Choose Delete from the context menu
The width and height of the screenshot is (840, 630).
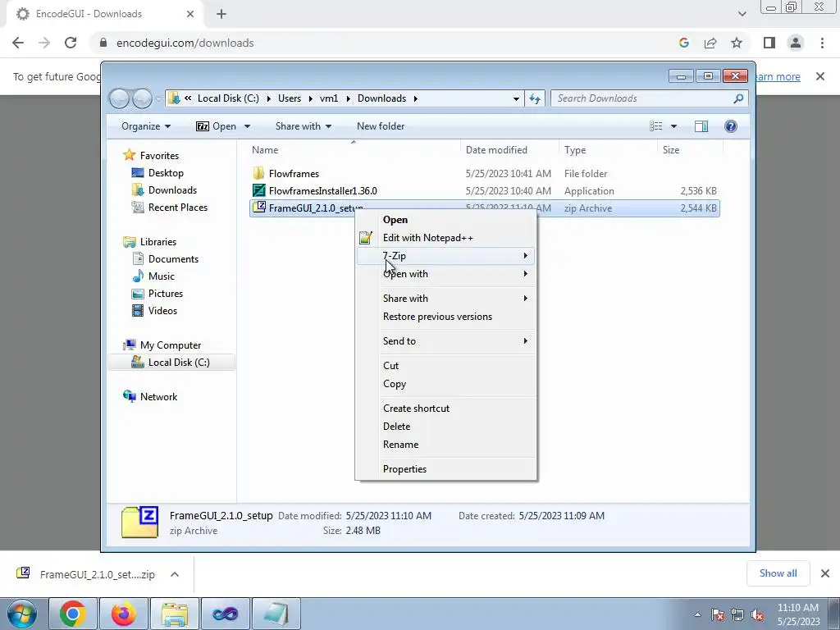tap(396, 427)
